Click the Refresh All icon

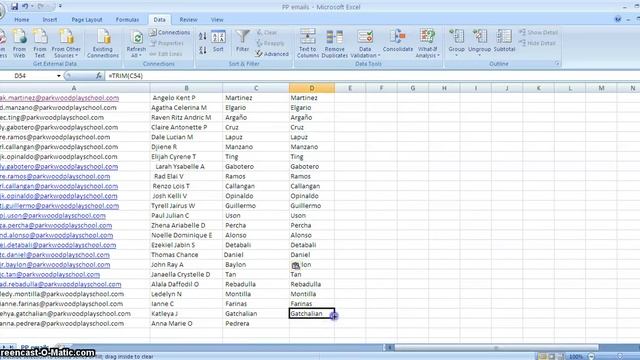136,44
